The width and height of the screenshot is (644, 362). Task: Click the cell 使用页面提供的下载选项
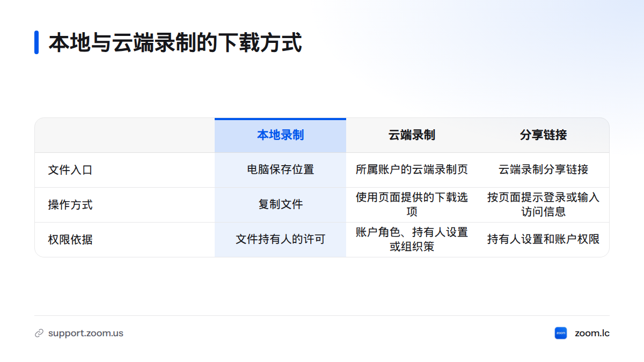(412, 205)
